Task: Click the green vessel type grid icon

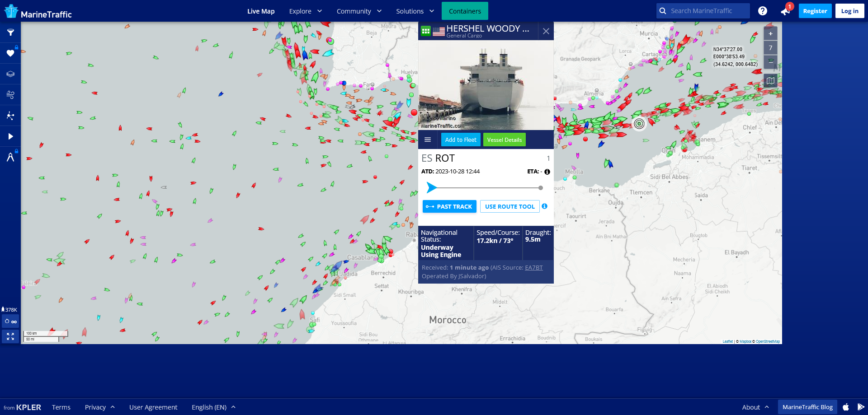Action: [426, 31]
